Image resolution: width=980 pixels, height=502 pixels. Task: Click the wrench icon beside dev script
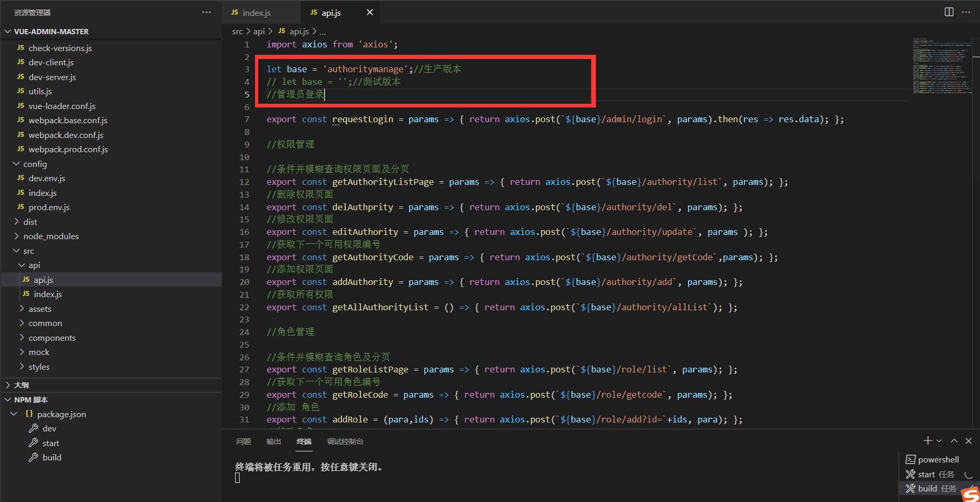[x=34, y=428]
